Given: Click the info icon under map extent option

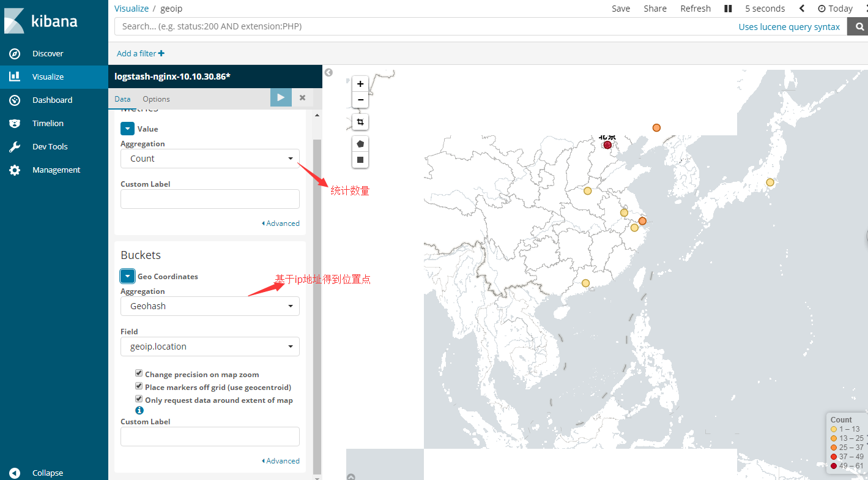Looking at the screenshot, I should (139, 410).
